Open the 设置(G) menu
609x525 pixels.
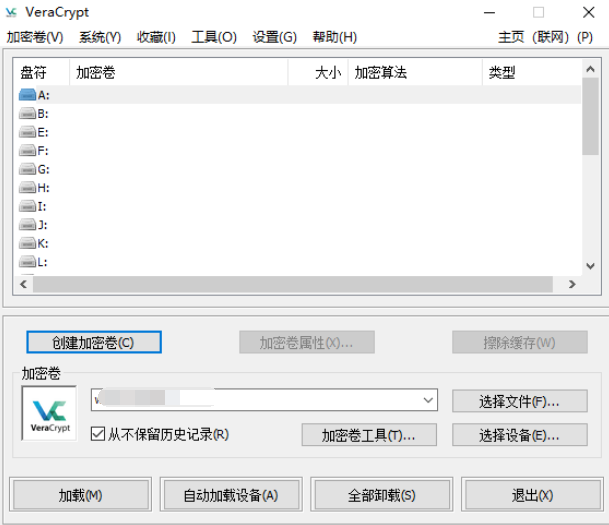click(x=274, y=37)
